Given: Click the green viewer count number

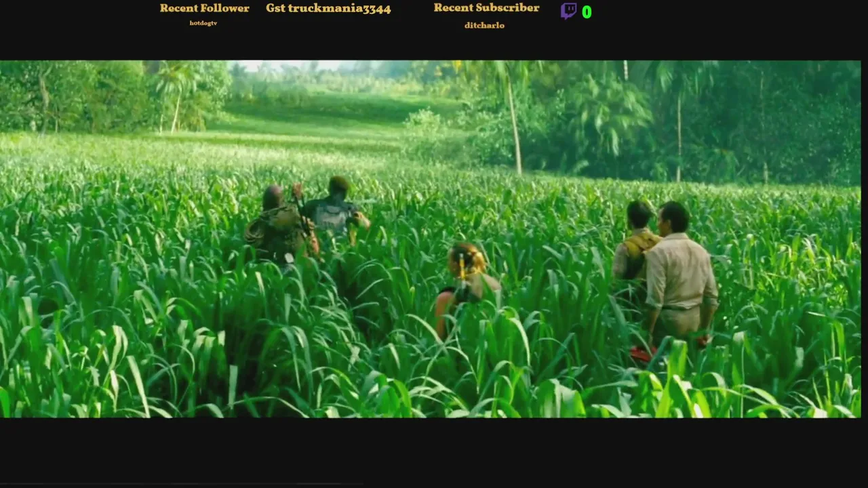Looking at the screenshot, I should point(587,12).
